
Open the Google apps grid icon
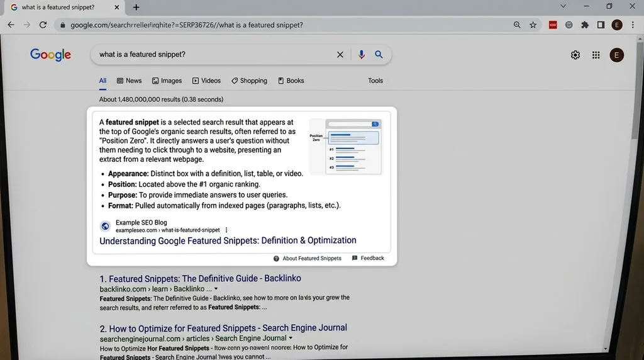point(596,55)
